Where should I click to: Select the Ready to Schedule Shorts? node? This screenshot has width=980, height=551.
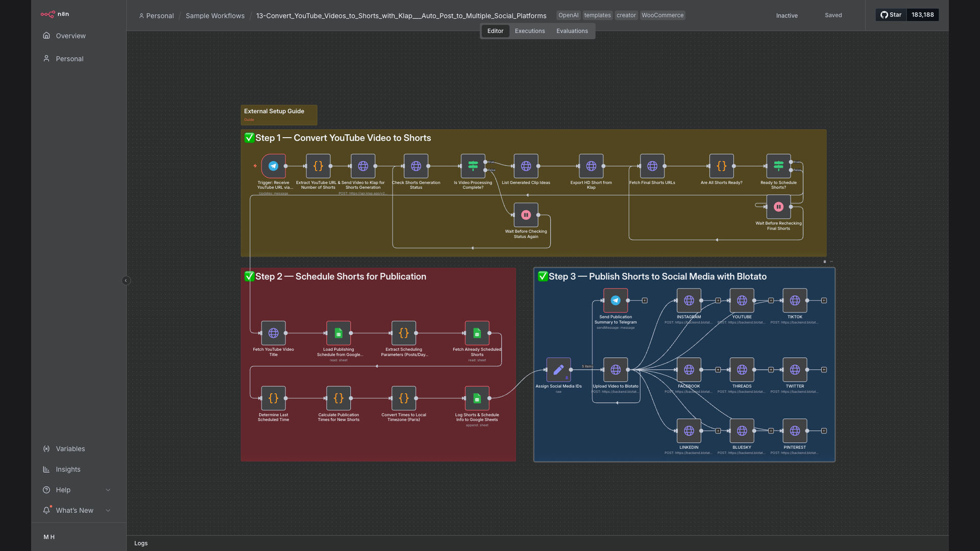click(778, 166)
